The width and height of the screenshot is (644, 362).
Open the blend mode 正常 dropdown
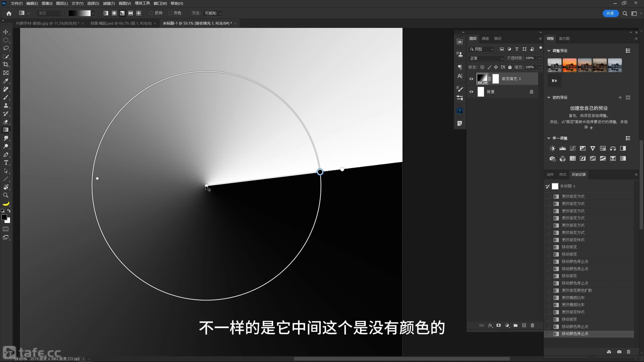(x=486, y=58)
